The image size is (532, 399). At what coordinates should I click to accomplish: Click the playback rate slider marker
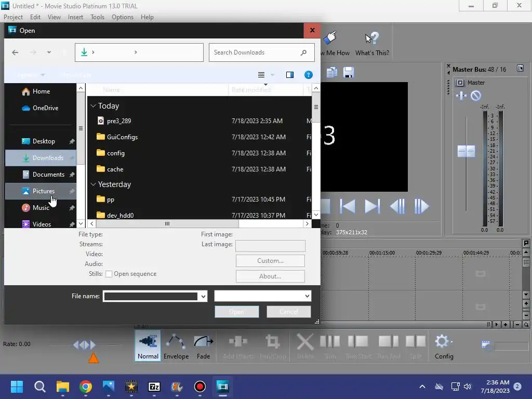pos(94,358)
